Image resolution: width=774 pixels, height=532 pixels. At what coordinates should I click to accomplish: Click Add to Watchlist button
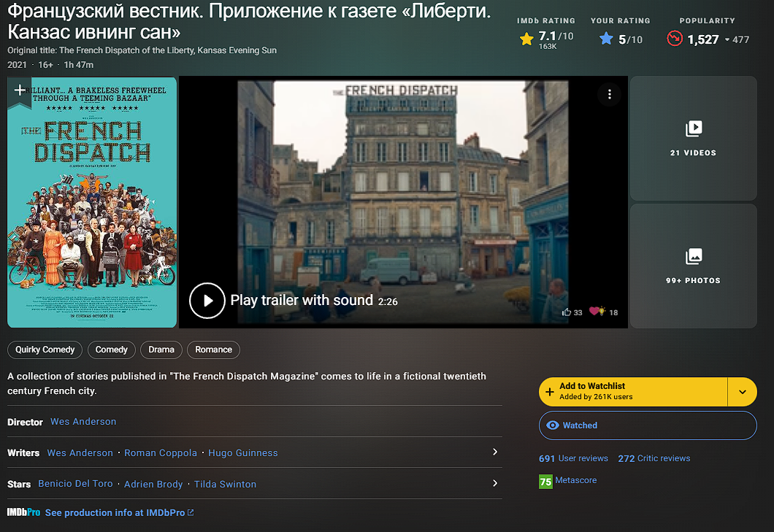pos(633,392)
